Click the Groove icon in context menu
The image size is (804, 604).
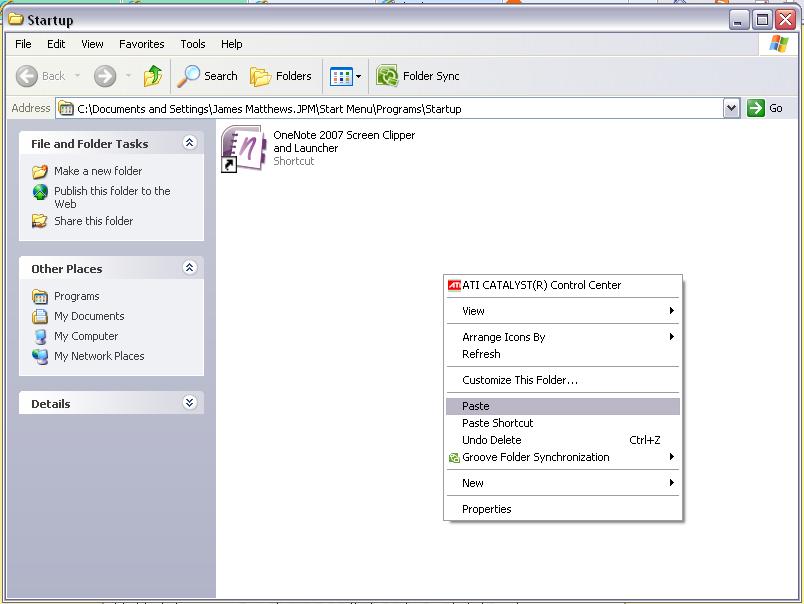click(x=454, y=457)
